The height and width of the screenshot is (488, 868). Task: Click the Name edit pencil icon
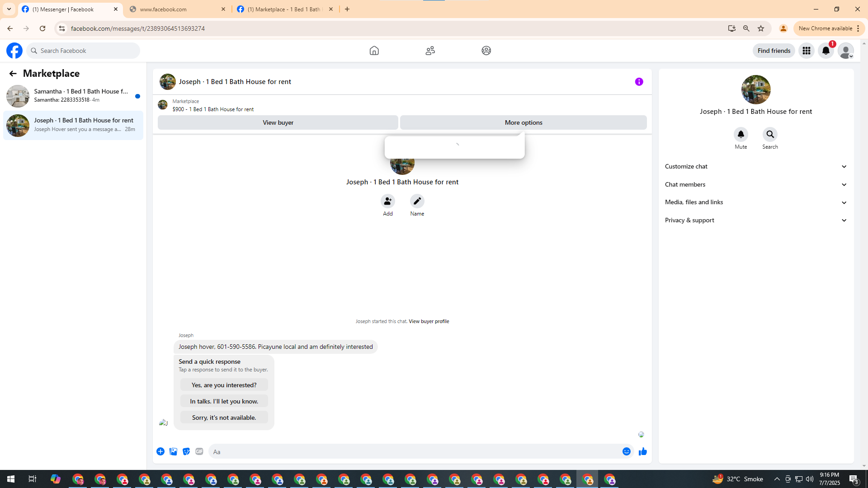pyautogui.click(x=417, y=201)
